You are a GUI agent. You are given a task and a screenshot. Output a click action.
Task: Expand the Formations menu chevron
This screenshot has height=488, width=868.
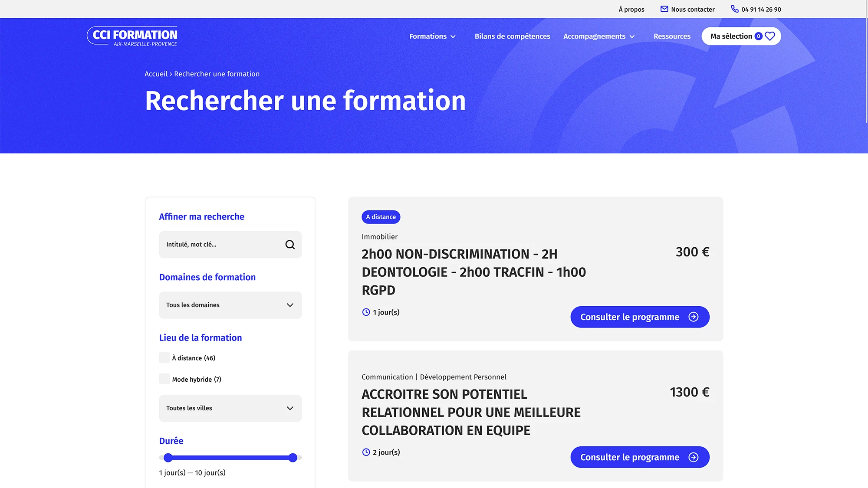pos(453,37)
